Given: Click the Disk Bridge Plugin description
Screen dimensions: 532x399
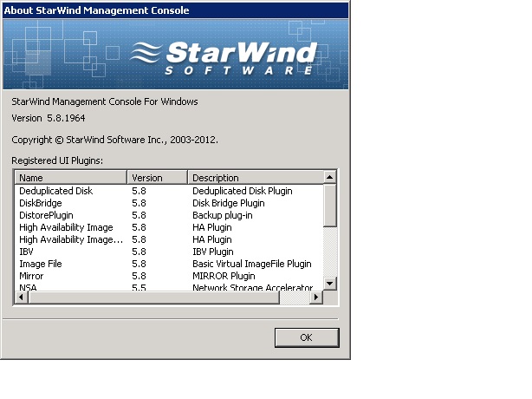Looking at the screenshot, I should [x=229, y=203].
